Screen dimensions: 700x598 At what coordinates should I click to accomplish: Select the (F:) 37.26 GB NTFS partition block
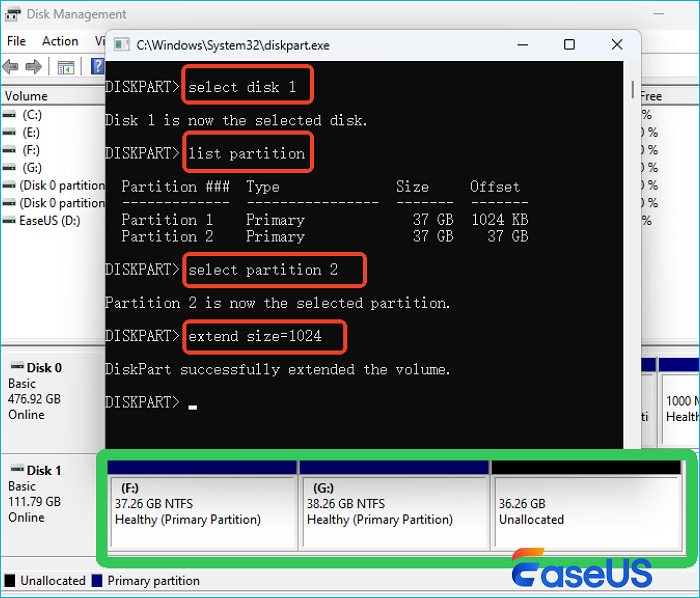click(x=202, y=504)
